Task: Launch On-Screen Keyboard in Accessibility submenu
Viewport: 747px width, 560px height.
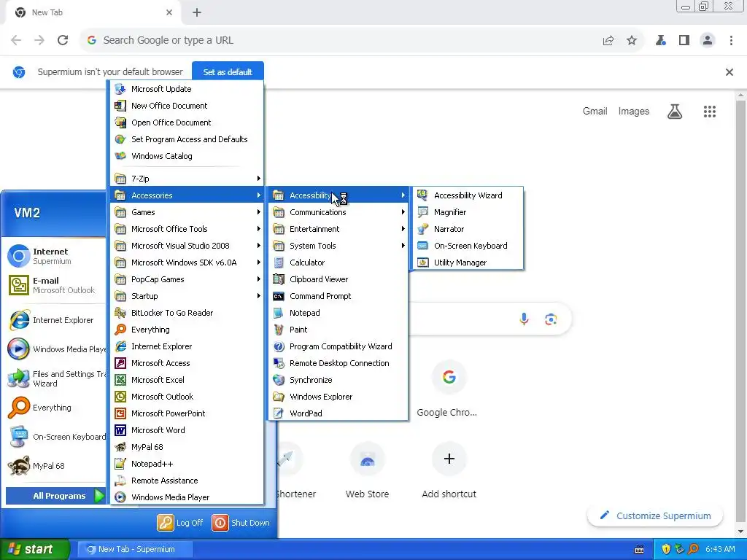Action: pos(468,246)
